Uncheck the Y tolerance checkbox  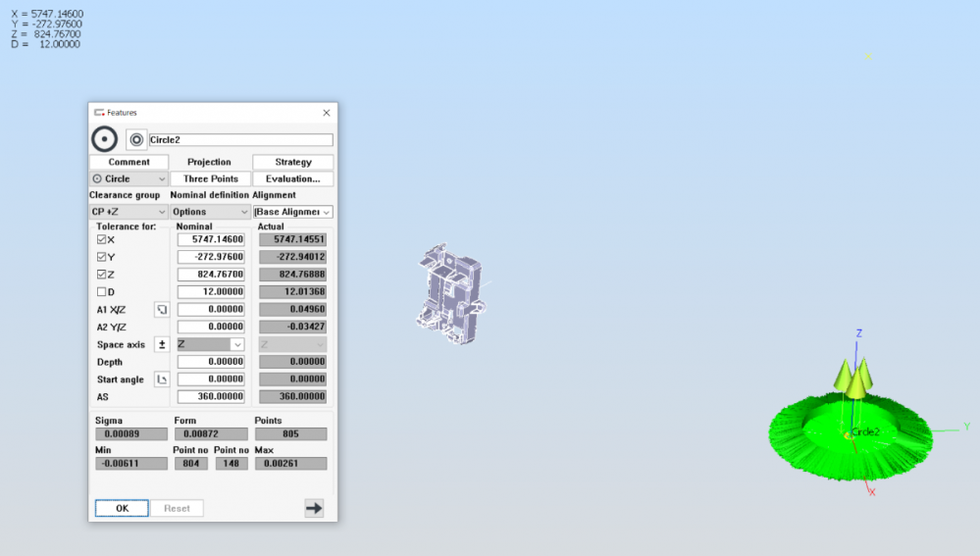102,257
